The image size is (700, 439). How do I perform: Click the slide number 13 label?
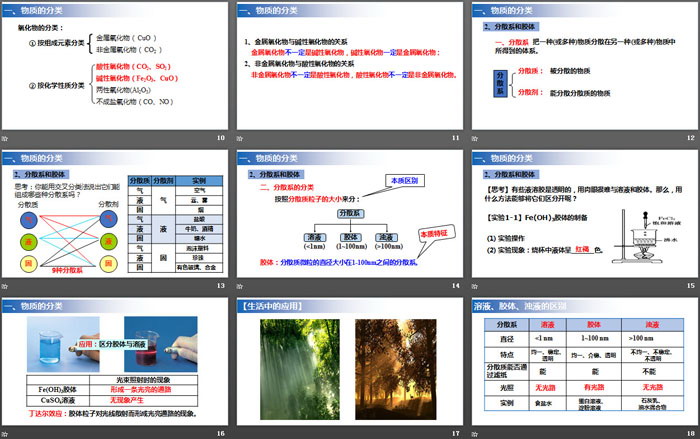(x=220, y=285)
